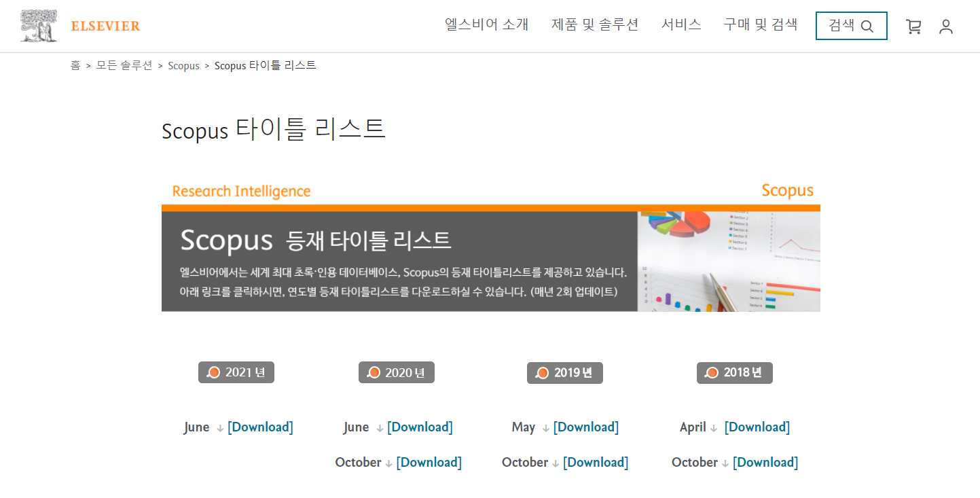Click the down arrow after May

click(546, 428)
